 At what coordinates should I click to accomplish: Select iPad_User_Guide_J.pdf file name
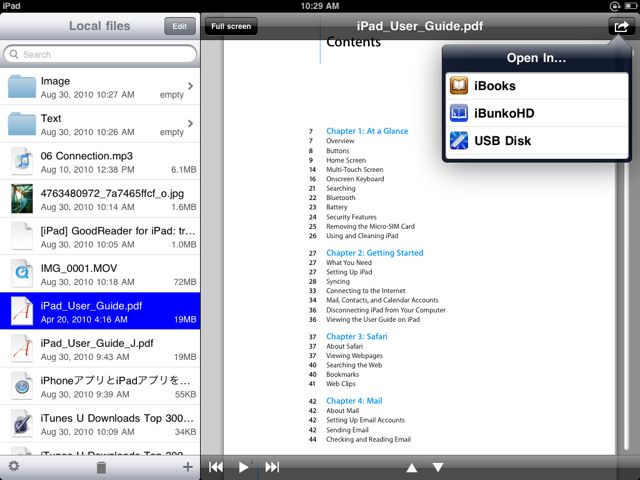click(97, 343)
